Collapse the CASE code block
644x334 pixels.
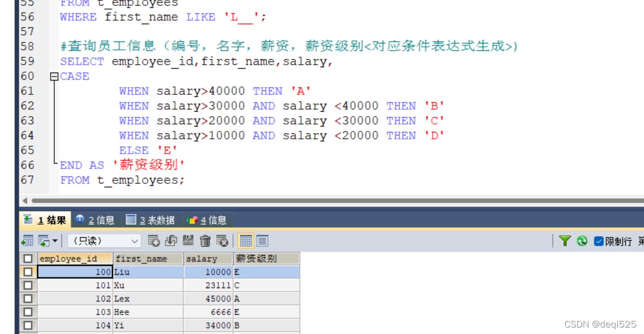(54, 77)
